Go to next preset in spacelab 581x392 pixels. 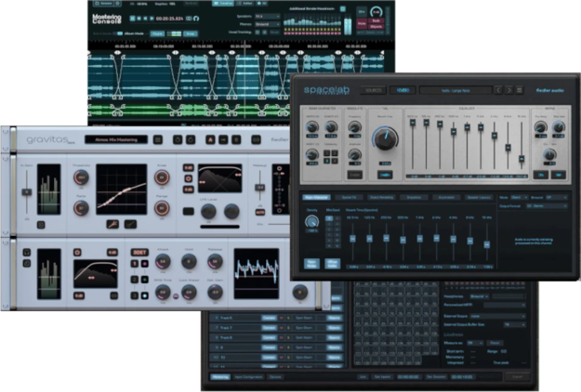click(508, 90)
